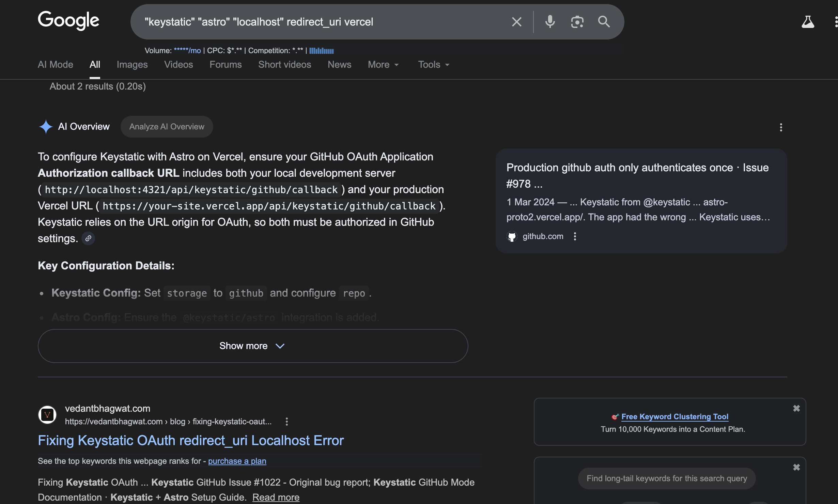Submit search with magnifier icon
This screenshot has height=504, width=838.
pyautogui.click(x=604, y=22)
